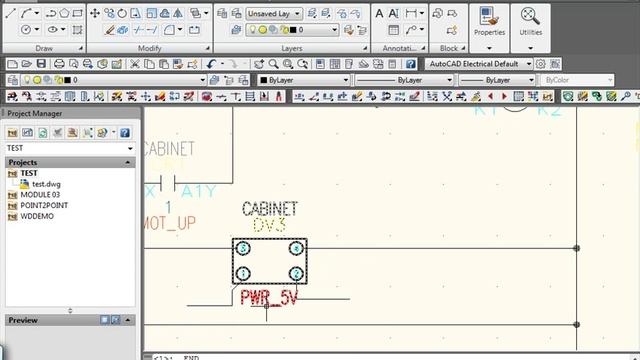640x360 pixels.
Task: Click the CABINET text above DV3 component
Action: coord(270,209)
